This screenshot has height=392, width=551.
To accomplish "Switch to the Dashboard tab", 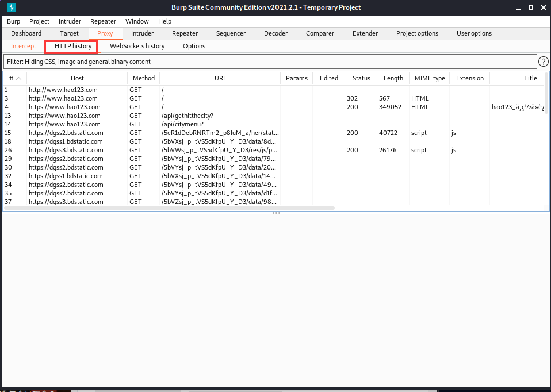I will (26, 33).
